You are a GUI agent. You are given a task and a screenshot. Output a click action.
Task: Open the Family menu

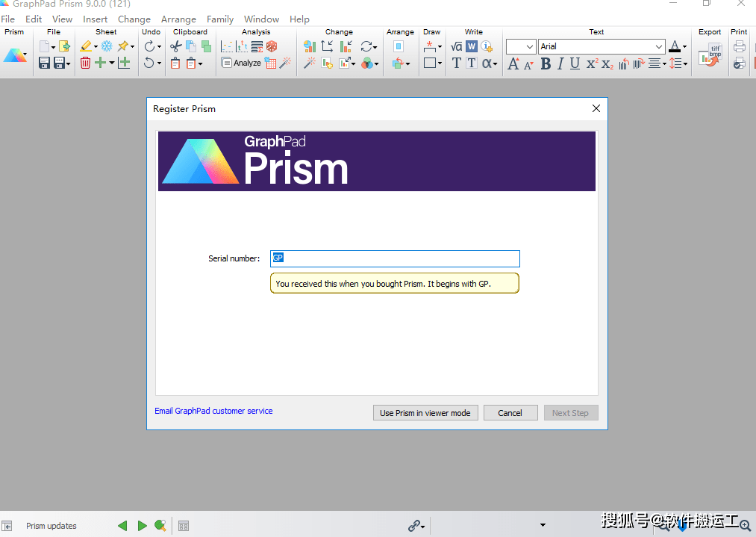(x=220, y=19)
